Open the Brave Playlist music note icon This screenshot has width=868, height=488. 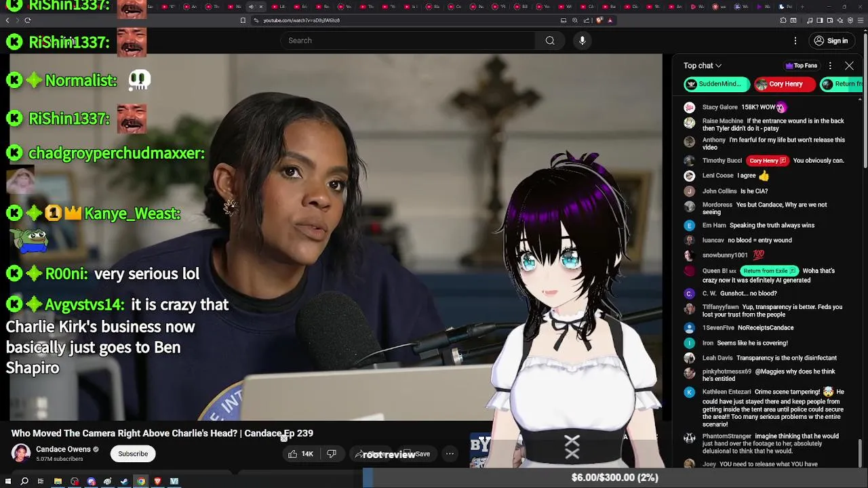810,20
